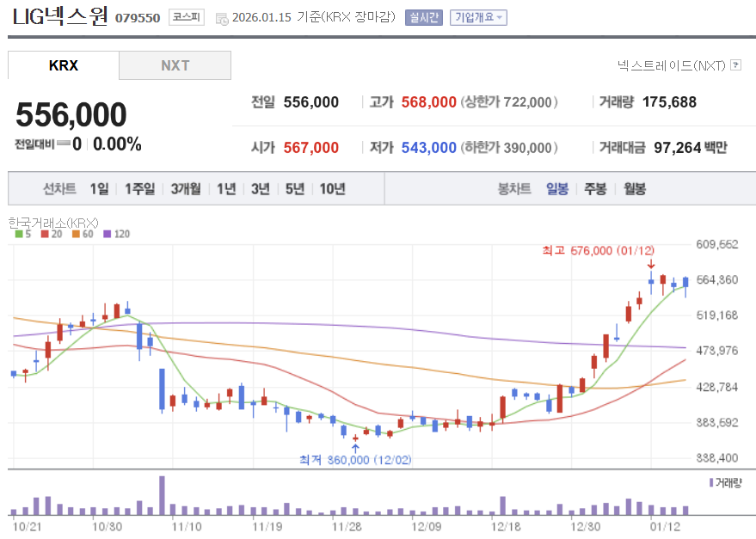Click the 실시간 button

point(424,17)
